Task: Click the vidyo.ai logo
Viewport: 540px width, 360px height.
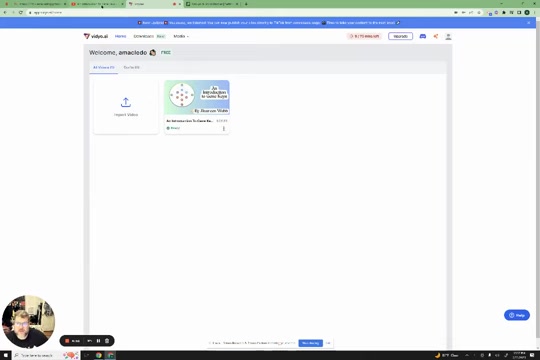Action: tap(96, 36)
